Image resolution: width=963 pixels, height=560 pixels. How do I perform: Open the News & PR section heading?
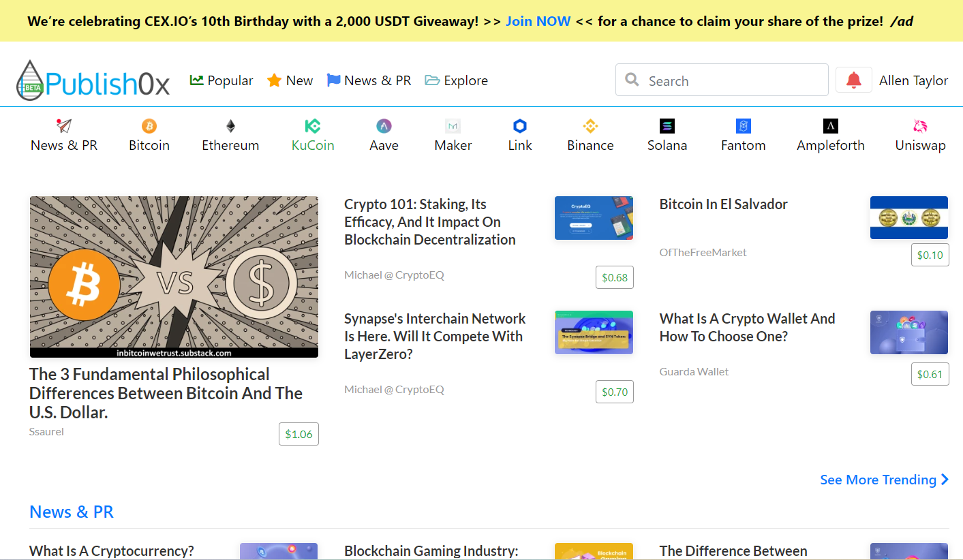point(72,512)
